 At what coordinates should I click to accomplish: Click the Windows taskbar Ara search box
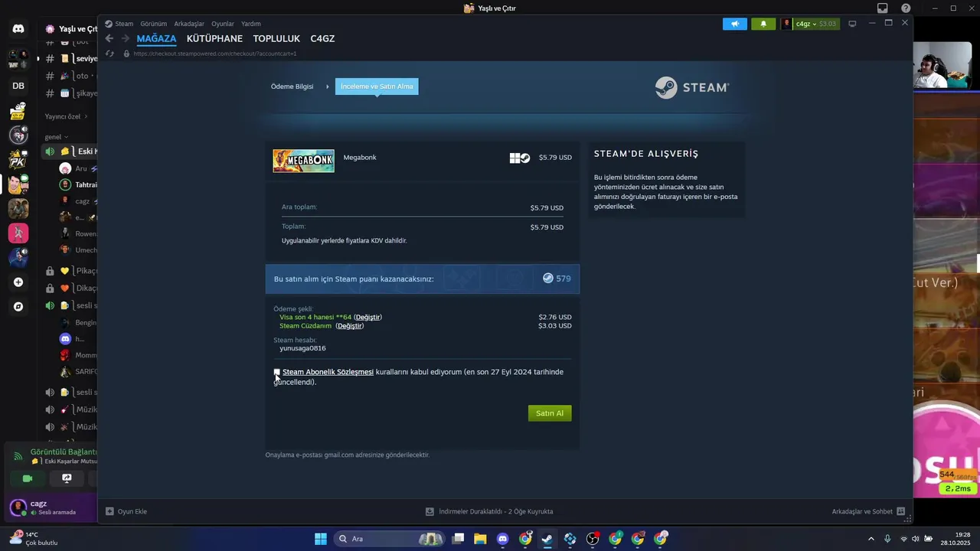[390, 539]
